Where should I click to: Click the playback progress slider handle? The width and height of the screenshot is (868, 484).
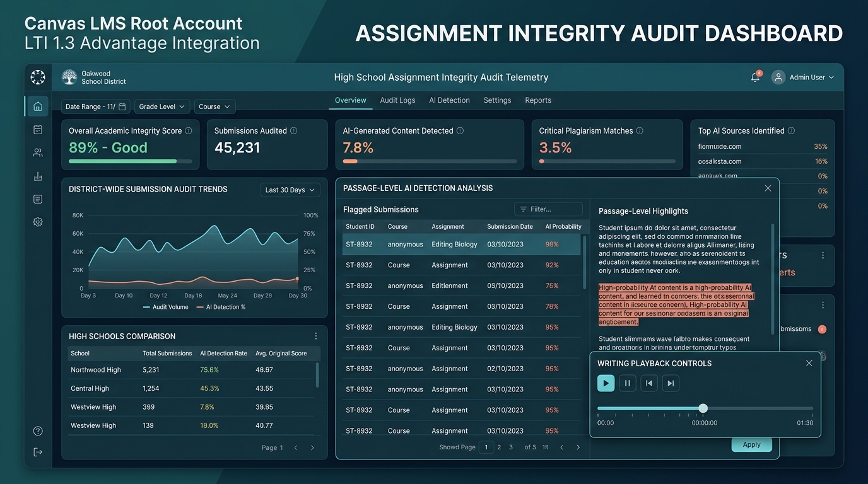coord(703,408)
